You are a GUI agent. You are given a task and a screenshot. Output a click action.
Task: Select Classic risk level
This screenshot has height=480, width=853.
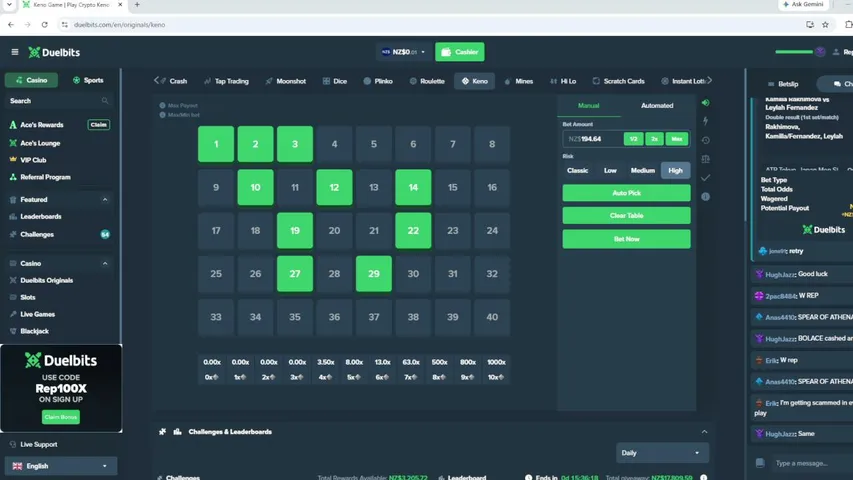[577, 170]
